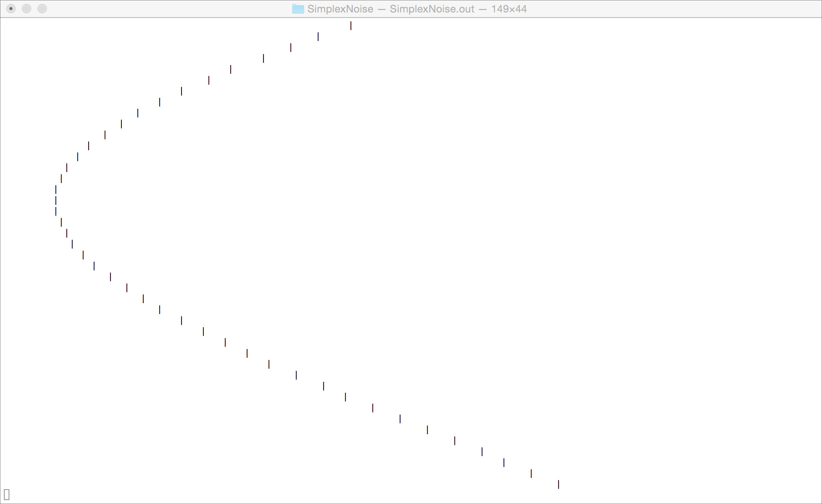Click the "SimplexNoise.out" text in the title

click(x=432, y=9)
